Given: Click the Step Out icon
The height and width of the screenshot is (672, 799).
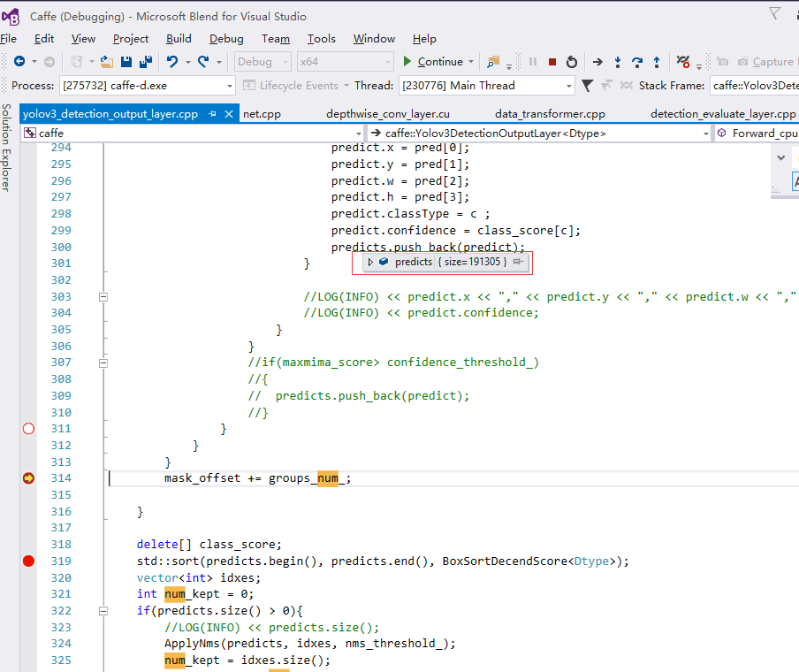Looking at the screenshot, I should click(657, 62).
